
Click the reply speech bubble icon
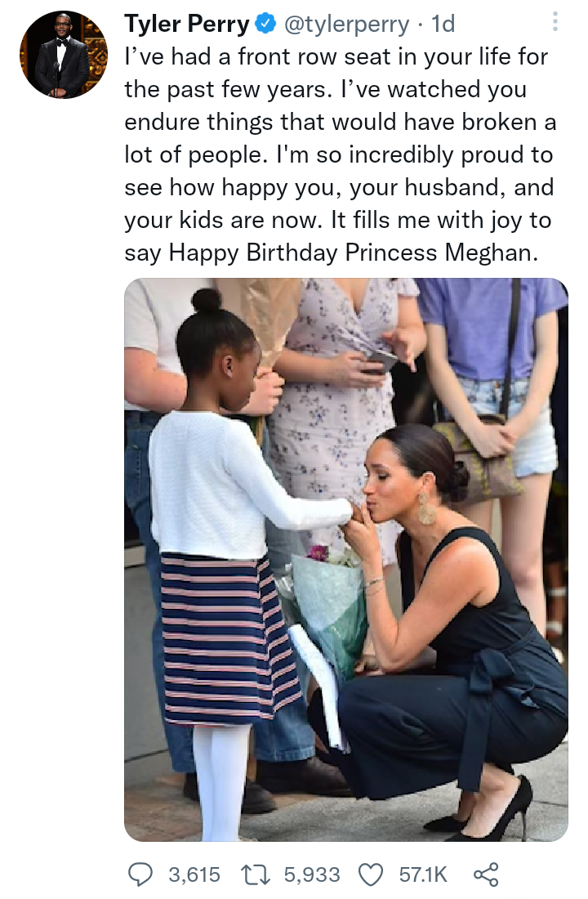click(x=140, y=874)
